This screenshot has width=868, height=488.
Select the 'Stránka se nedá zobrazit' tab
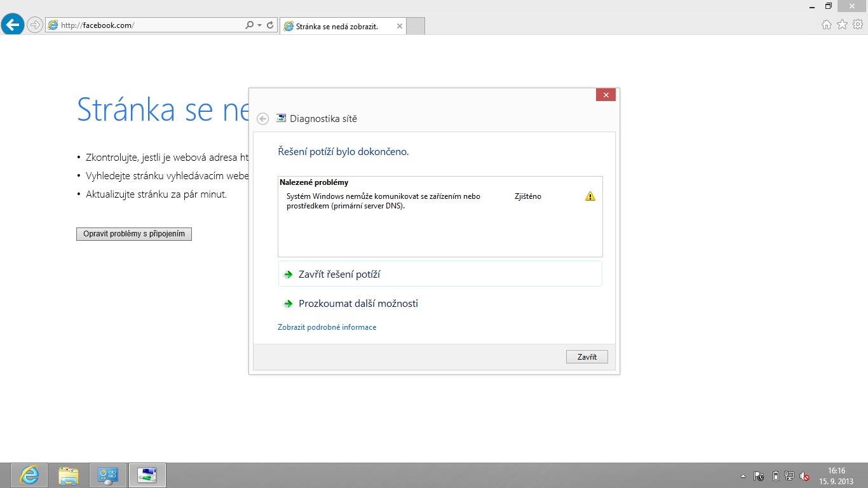coord(337,26)
